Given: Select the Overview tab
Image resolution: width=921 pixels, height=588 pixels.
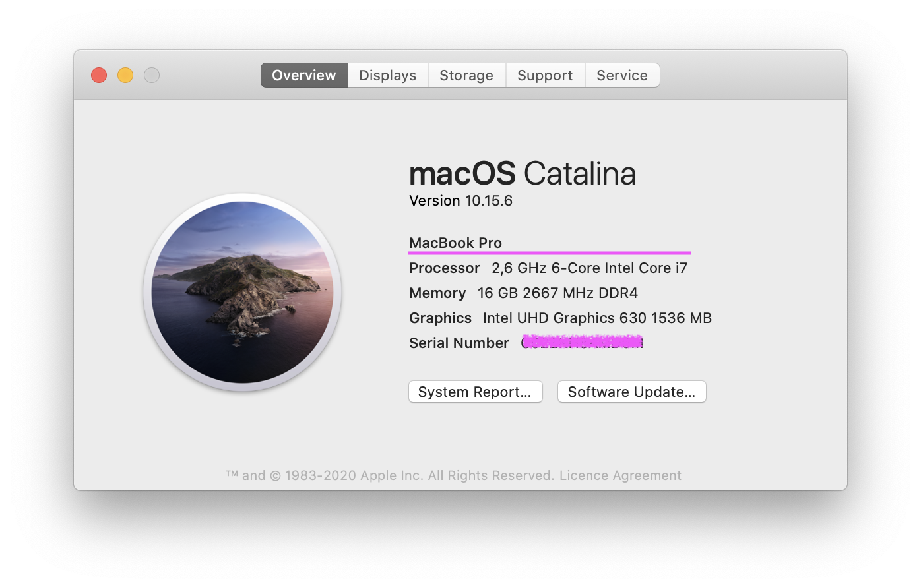Looking at the screenshot, I should pyautogui.click(x=303, y=74).
